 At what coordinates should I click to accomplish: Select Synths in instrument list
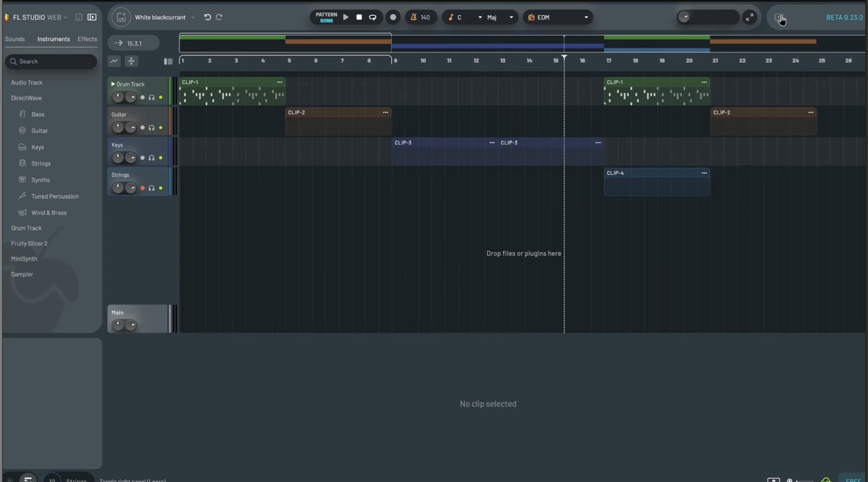pos(41,180)
